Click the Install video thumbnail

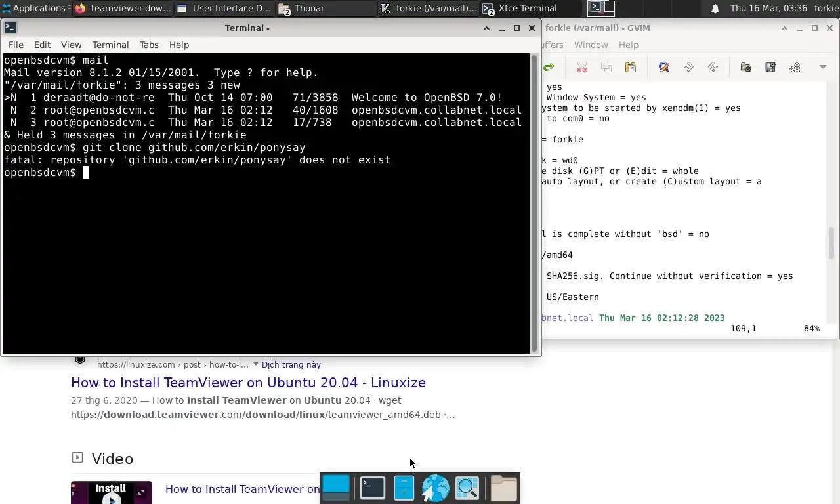(x=112, y=493)
